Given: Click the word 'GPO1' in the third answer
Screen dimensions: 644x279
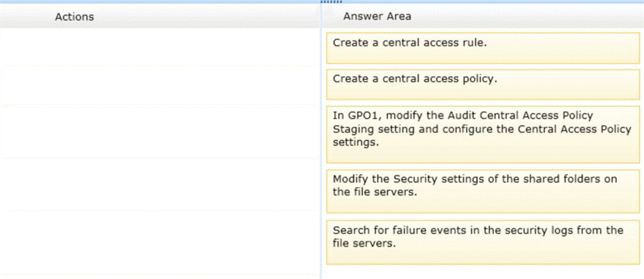Looking at the screenshot, I should click(x=359, y=116).
